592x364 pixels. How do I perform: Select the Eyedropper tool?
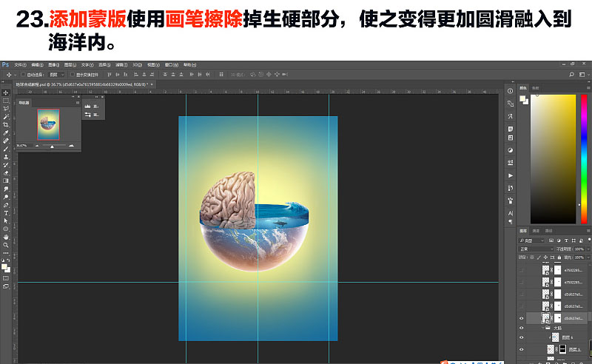[x=6, y=133]
